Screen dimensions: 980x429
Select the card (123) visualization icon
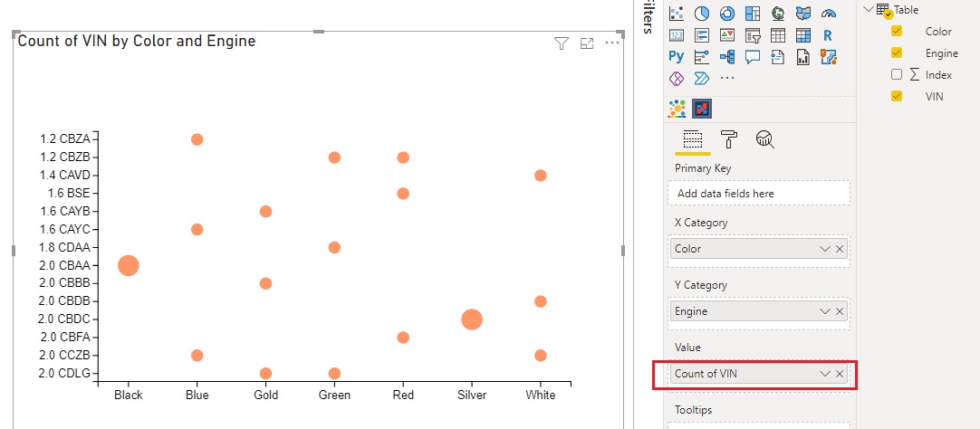(677, 35)
